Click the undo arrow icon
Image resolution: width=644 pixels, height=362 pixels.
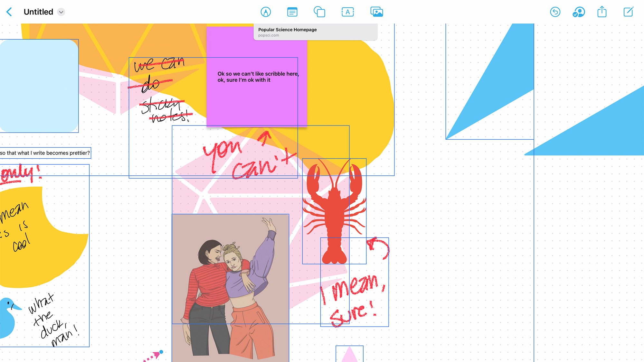click(555, 12)
